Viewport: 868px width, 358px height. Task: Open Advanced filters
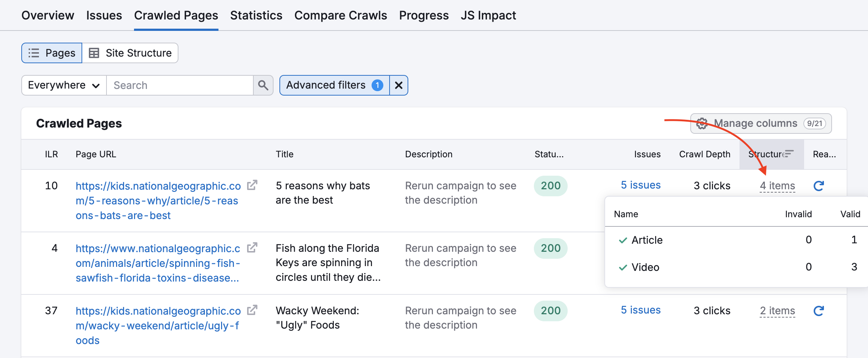pyautogui.click(x=334, y=85)
